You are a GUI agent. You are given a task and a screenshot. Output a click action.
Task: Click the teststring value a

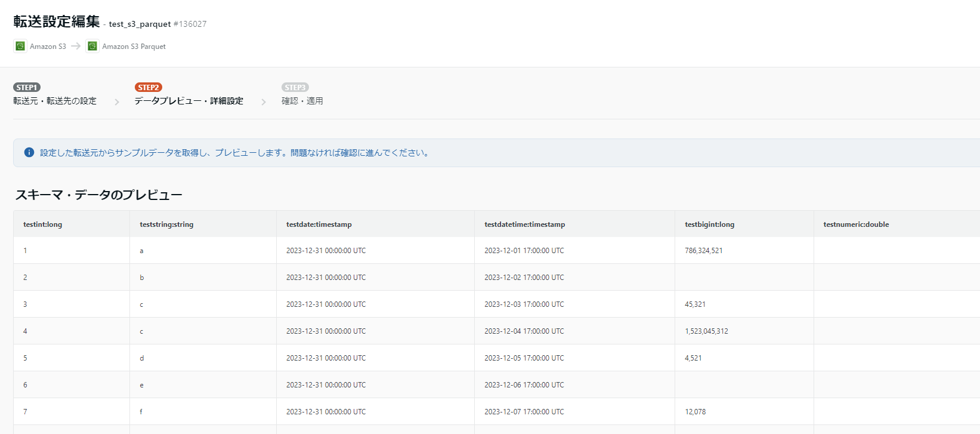pos(141,251)
